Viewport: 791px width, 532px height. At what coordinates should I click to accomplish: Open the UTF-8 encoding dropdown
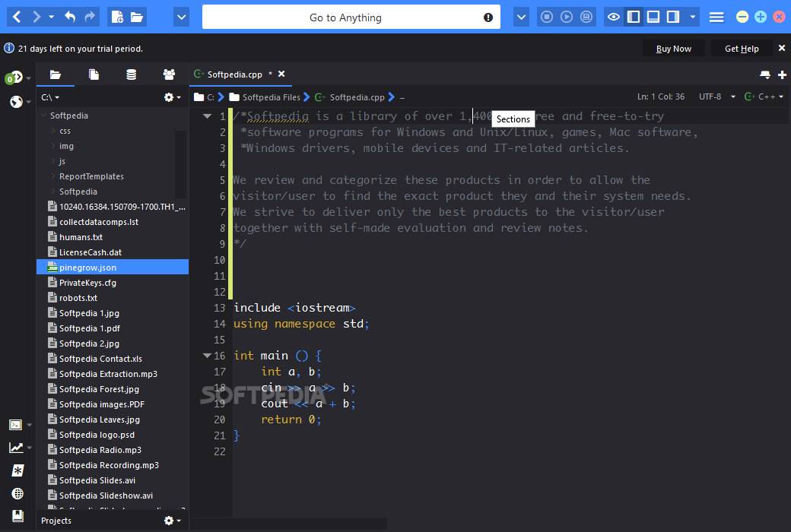716,97
